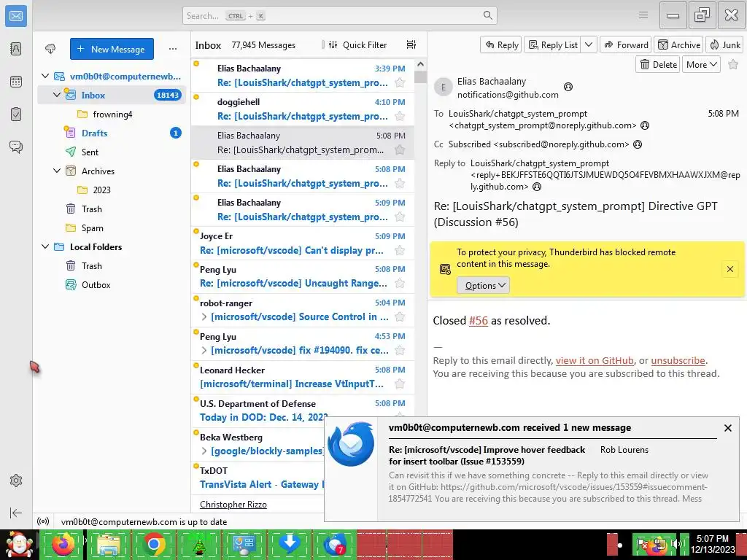
Task: Mark message as Junk
Action: click(x=724, y=44)
